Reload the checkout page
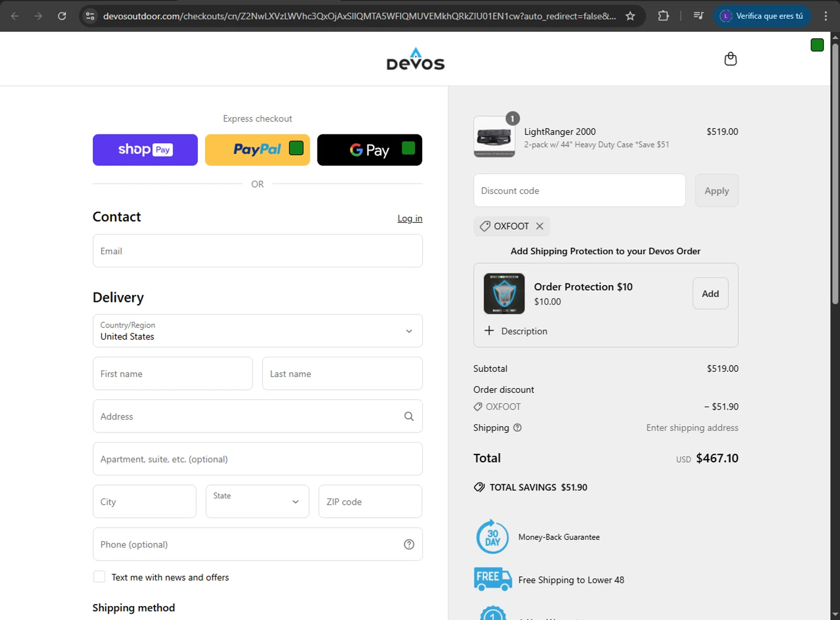This screenshot has height=620, width=840. [62, 16]
